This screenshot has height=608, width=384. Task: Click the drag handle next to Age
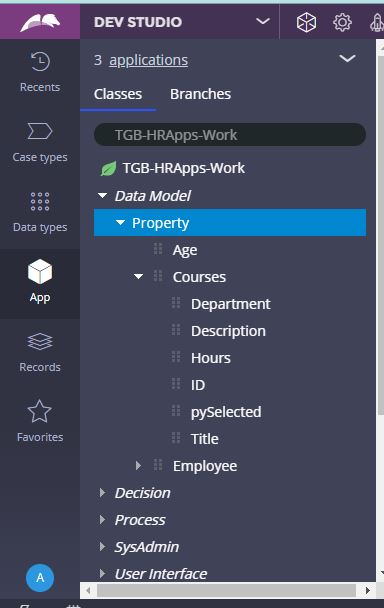[x=158, y=249]
